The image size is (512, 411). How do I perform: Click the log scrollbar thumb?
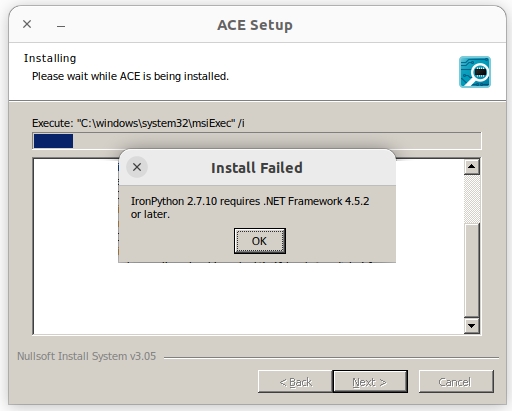point(472,270)
